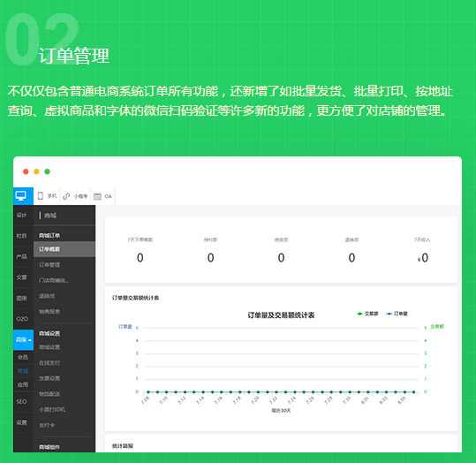Click the 会员 item under 高级
This screenshot has height=463, width=476.
click(x=23, y=357)
